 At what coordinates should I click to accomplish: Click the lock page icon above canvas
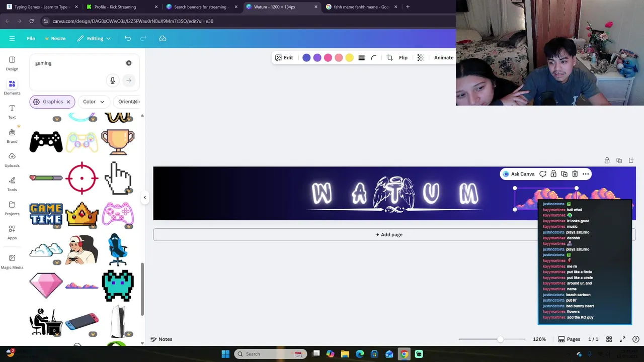tap(607, 160)
